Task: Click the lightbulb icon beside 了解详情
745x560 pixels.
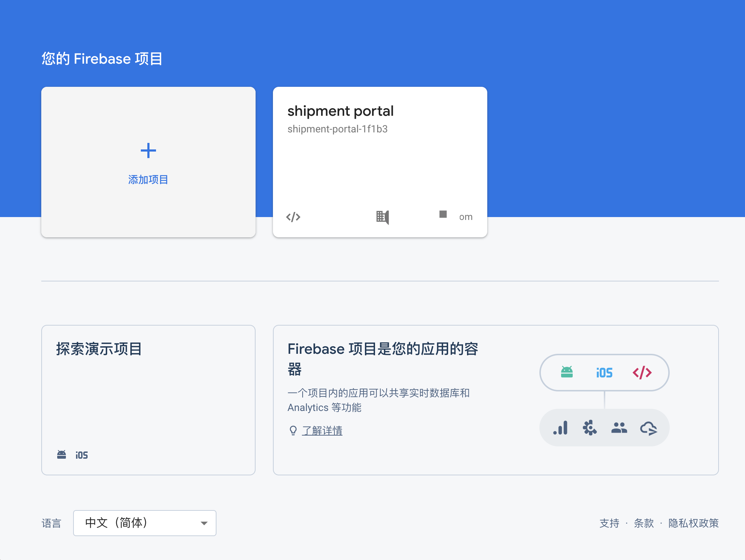Action: [293, 430]
